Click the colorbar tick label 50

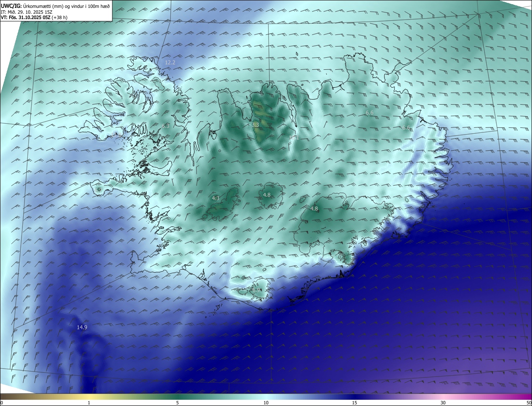pyautogui.click(x=529, y=403)
